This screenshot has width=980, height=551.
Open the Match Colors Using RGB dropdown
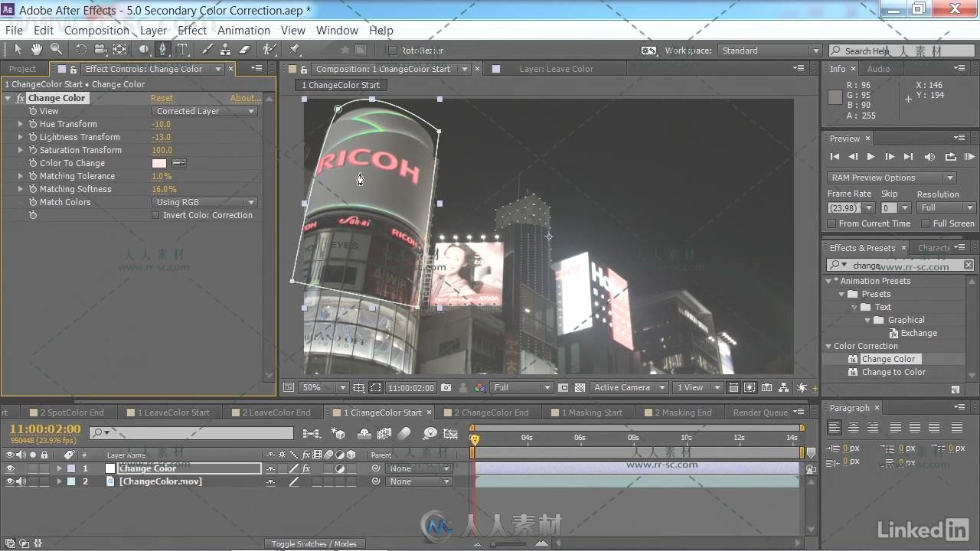pos(205,202)
